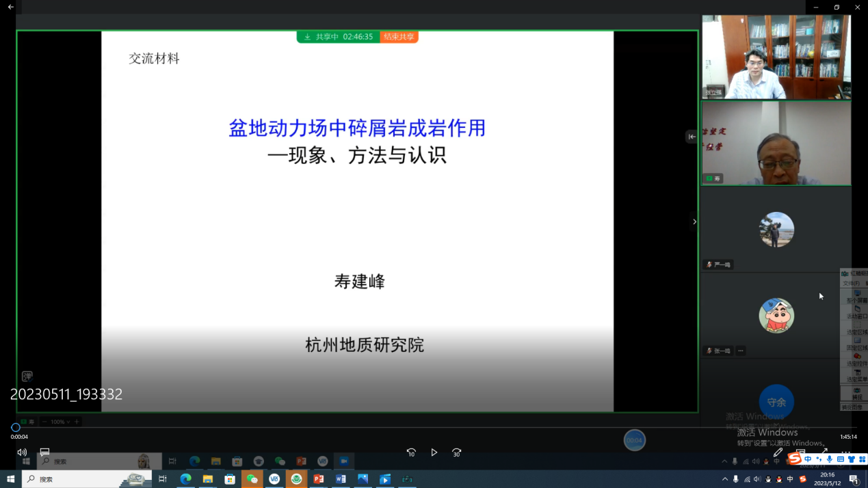Open the three-dot options beside 张一鸣
Screen dimensions: 868x488
(741, 351)
